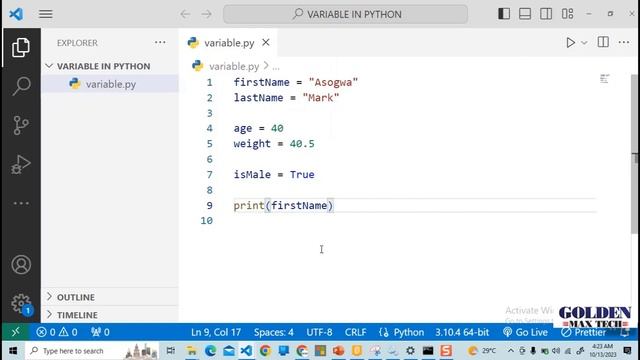This screenshot has height=360, width=640.
Task: Start Go Live server
Action: point(525,332)
